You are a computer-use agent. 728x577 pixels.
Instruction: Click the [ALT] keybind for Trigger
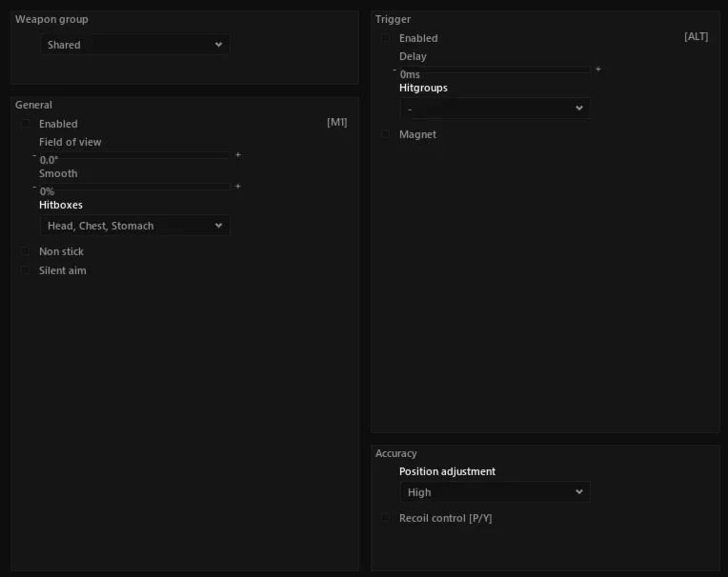tap(696, 36)
